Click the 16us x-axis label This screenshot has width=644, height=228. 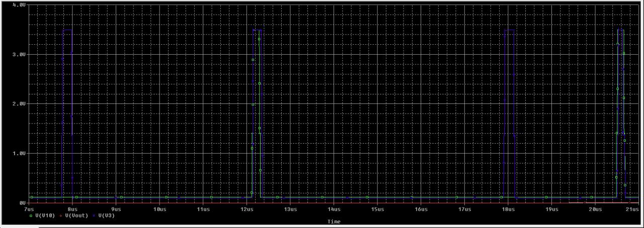click(x=421, y=209)
